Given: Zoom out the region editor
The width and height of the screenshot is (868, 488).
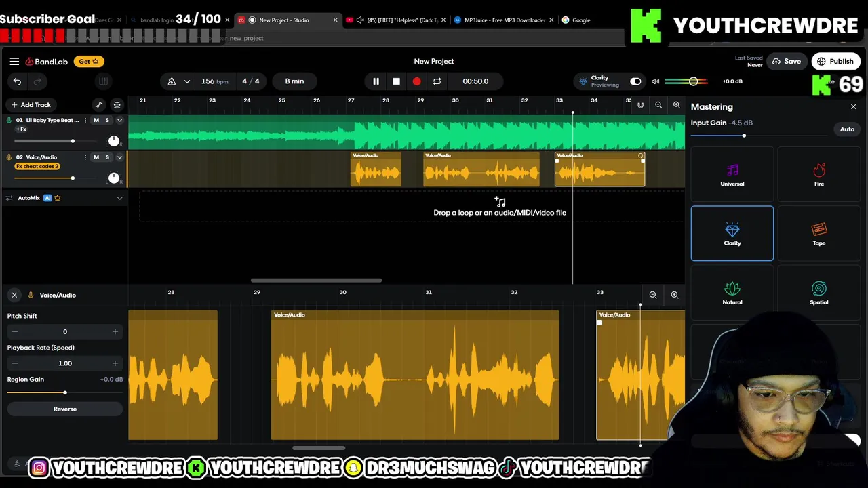Looking at the screenshot, I should tap(653, 295).
